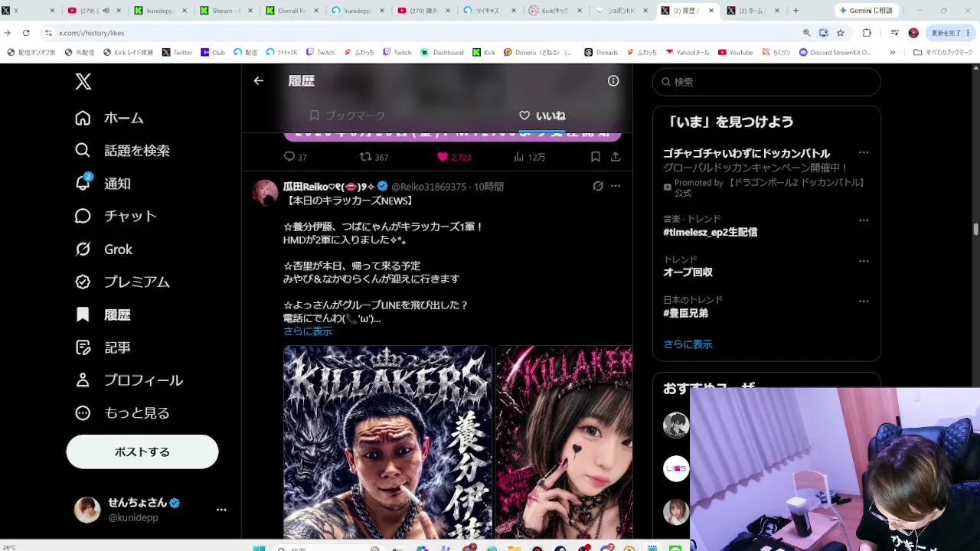Viewport: 980px width, 551px height.
Task: Switch to the ブックマーク tab
Action: (347, 116)
